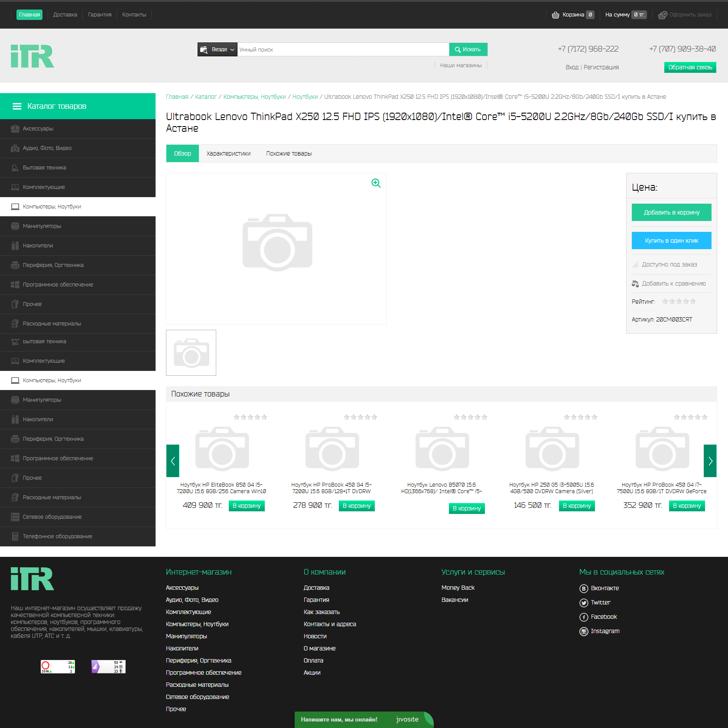Click the Периферия printer icon in first sidebar list

coord(15,265)
